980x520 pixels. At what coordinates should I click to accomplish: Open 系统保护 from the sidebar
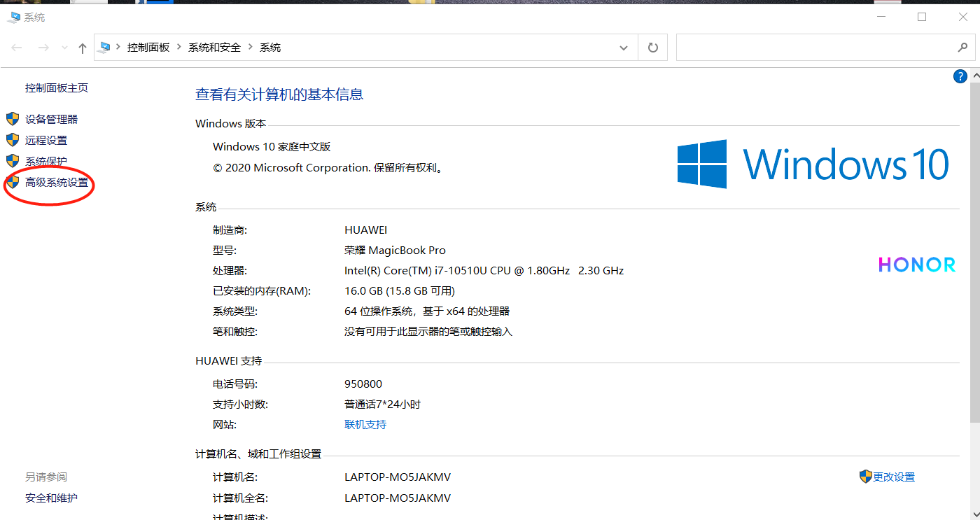click(x=46, y=162)
